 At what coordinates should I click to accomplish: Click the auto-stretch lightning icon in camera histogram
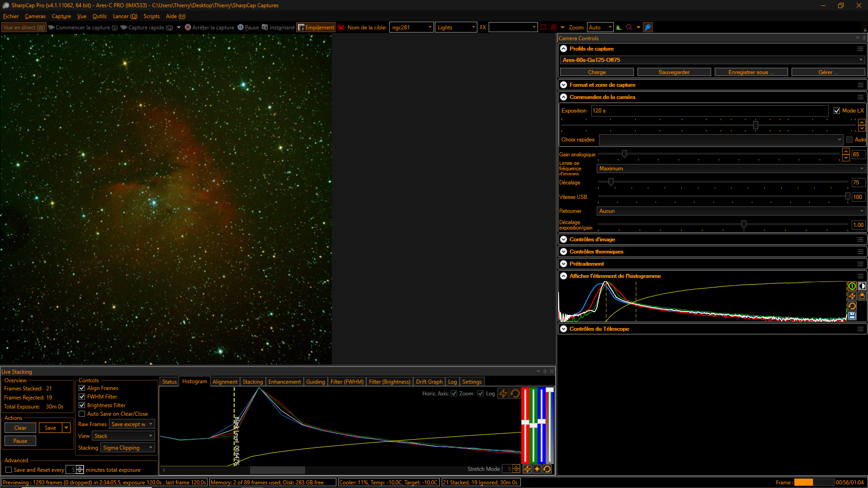[852, 296]
